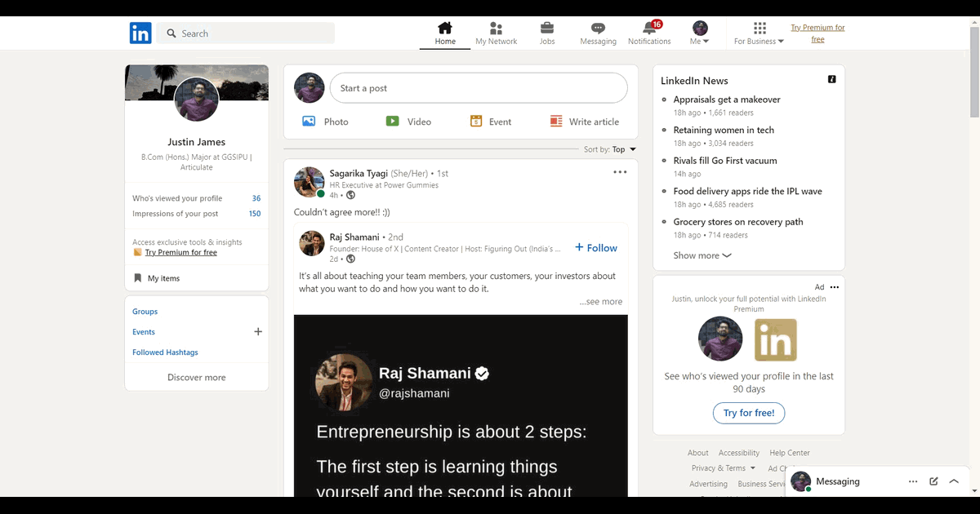Click the Event calendar icon
Image resolution: width=980 pixels, height=514 pixels.
[476, 122]
